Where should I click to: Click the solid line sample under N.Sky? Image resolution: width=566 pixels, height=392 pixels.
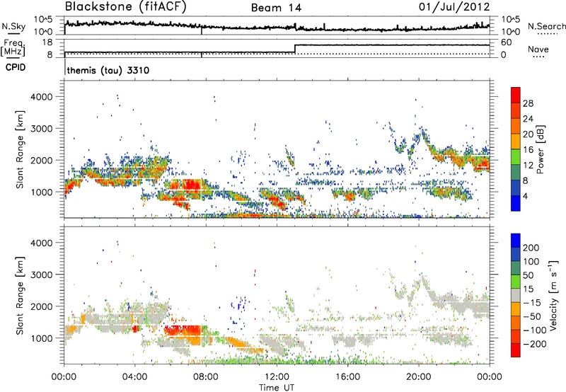tap(13, 33)
